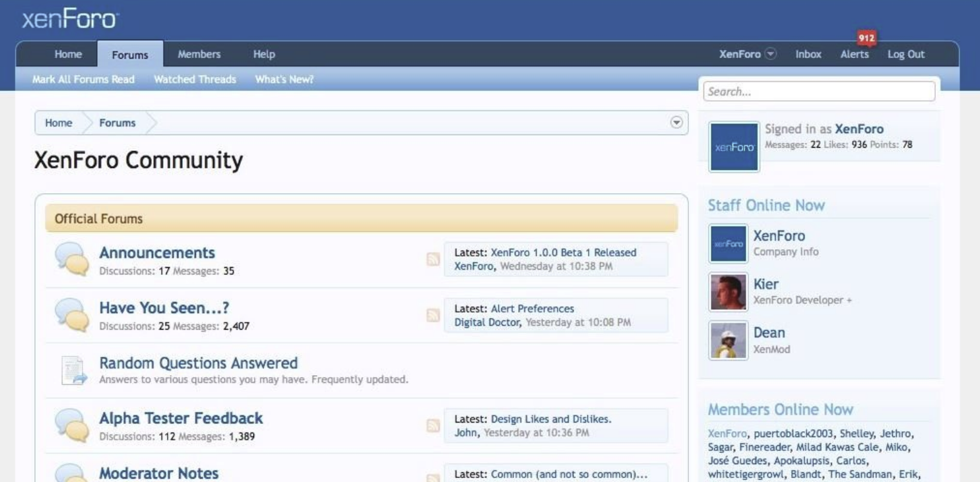Open the Help tab
The height and width of the screenshot is (482, 980).
click(264, 54)
